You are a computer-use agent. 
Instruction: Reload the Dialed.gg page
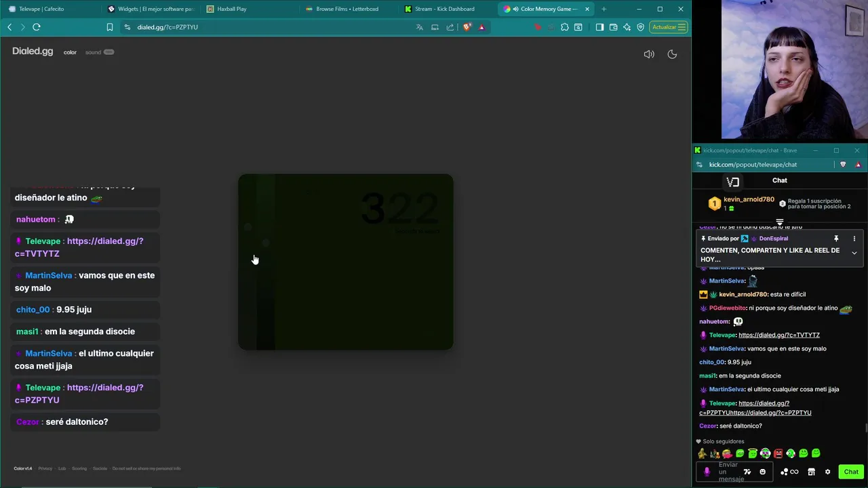pyautogui.click(x=37, y=27)
